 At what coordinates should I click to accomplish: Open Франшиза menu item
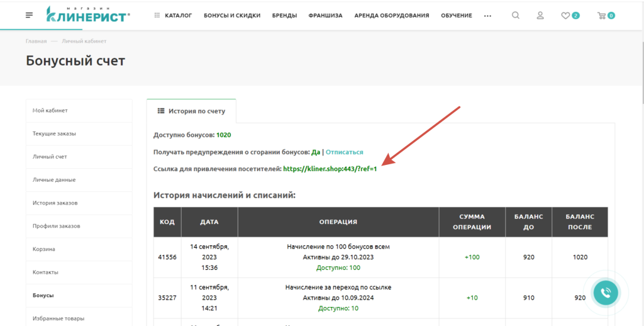point(325,16)
